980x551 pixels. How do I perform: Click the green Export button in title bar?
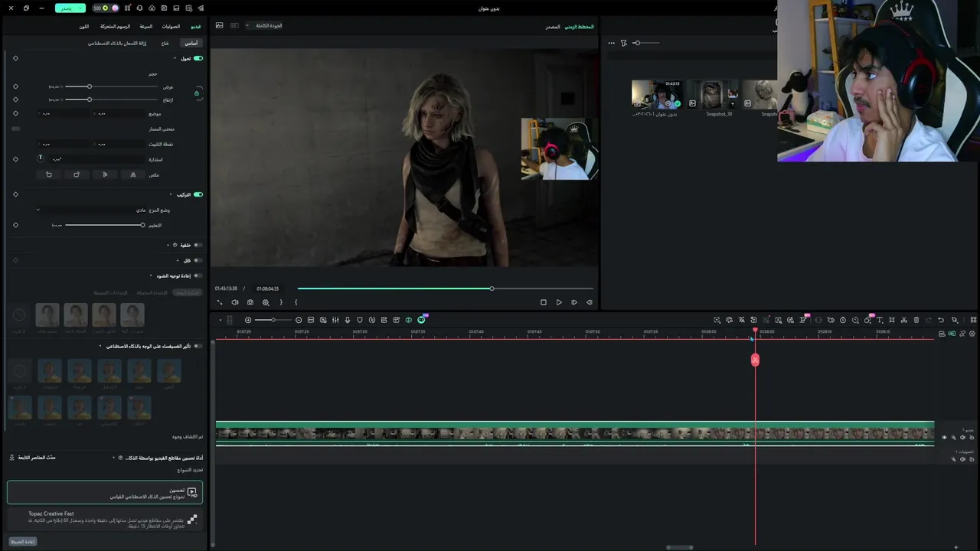click(70, 8)
